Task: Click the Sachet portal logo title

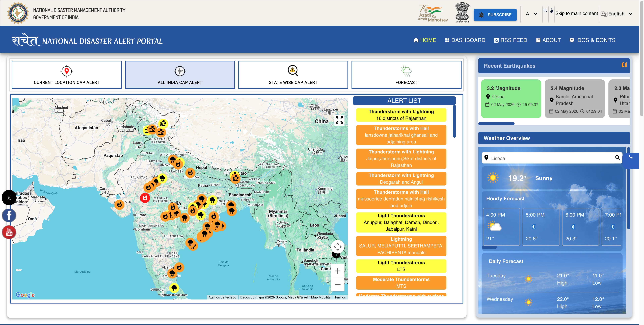Action: click(x=87, y=40)
